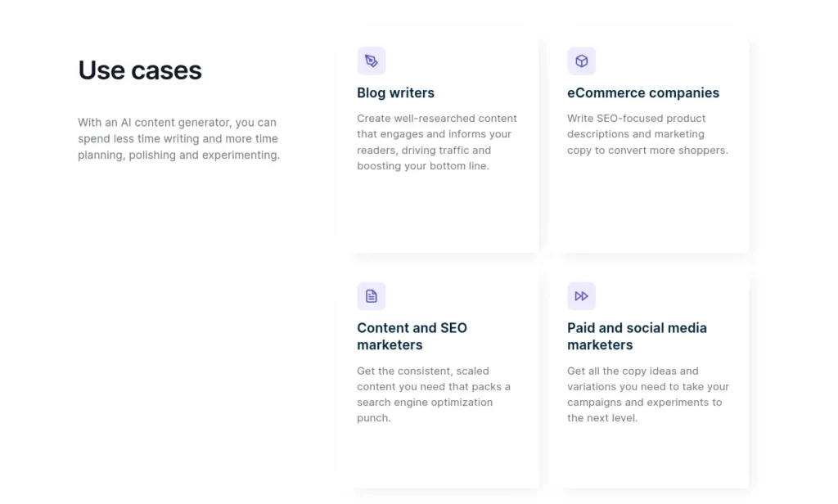Click empty space at bottom of Blog writers card
838x504 pixels.
pos(437,214)
